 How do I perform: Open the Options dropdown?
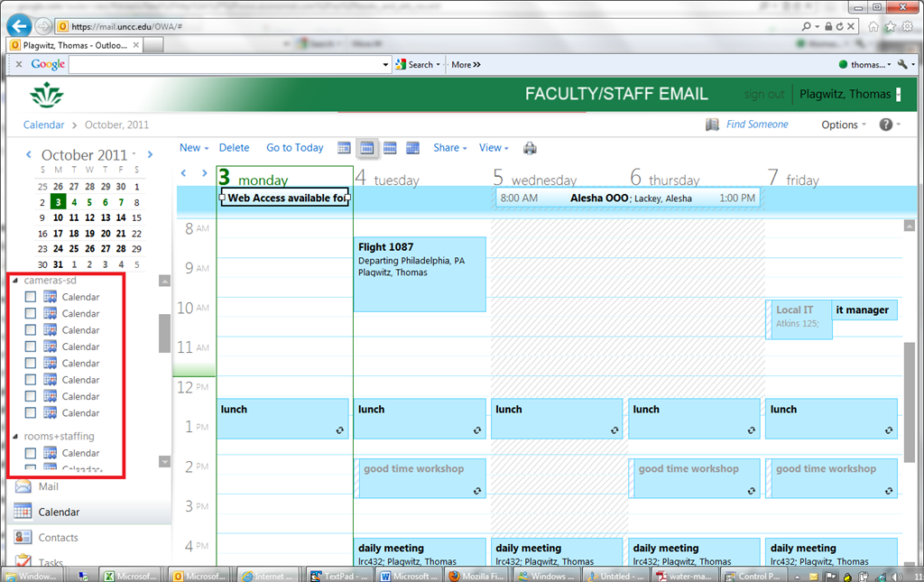click(843, 125)
